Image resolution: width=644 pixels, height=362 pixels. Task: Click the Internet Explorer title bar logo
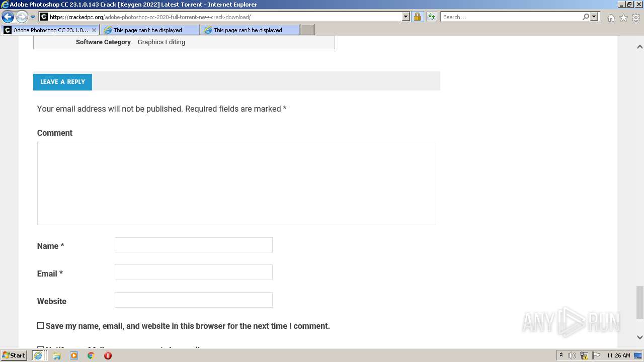click(x=5, y=5)
